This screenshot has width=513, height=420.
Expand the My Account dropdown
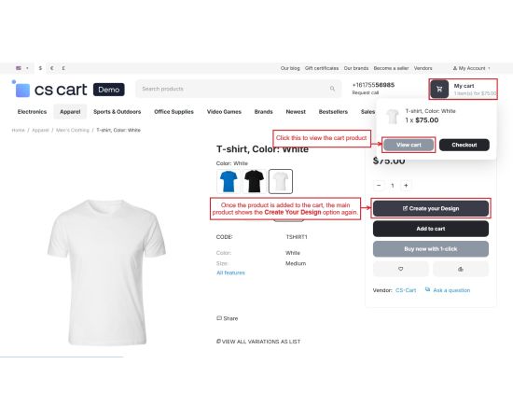point(471,68)
